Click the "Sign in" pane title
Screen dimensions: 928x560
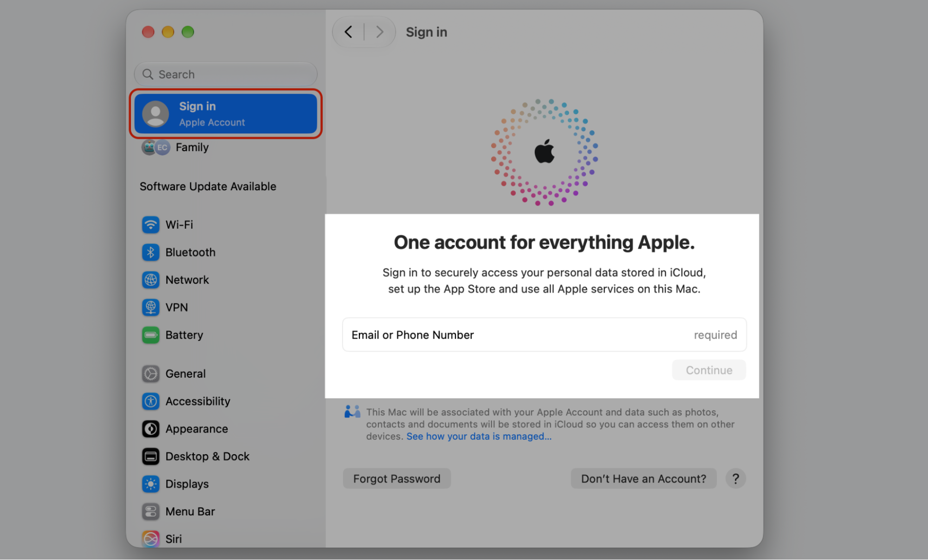[427, 32]
